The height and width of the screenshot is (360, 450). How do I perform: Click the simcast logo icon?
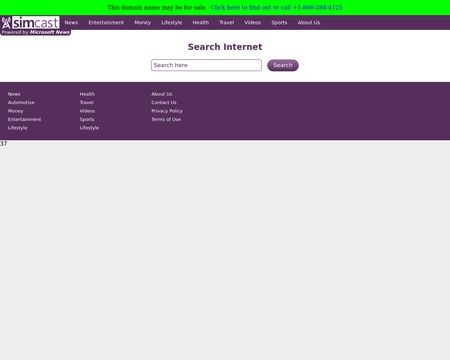pyautogui.click(x=30, y=23)
